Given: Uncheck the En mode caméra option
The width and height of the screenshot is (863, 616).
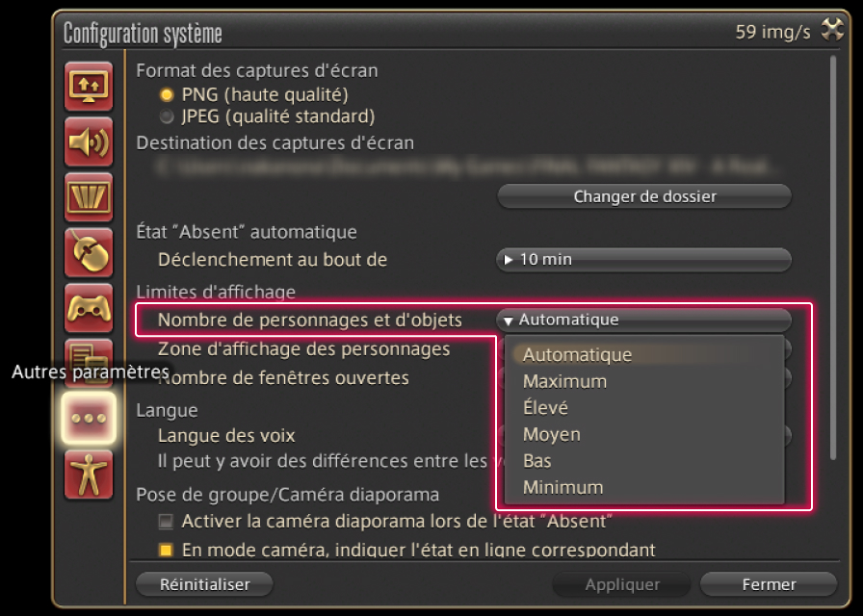Looking at the screenshot, I should (x=167, y=551).
